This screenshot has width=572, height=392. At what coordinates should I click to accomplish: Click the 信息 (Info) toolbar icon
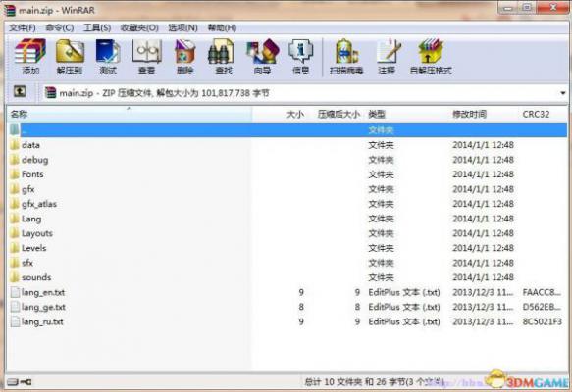301,52
